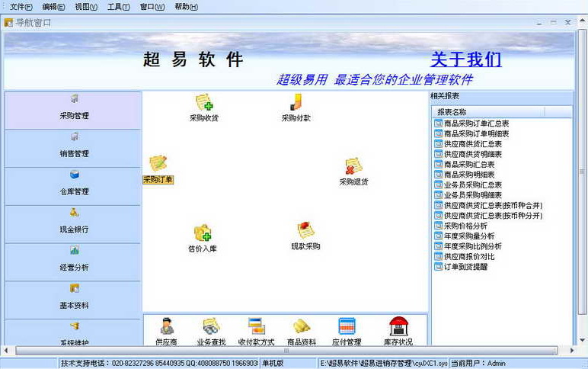588x369 pixels.
Task: Open the 工具(T) menu
Action: 119,7
